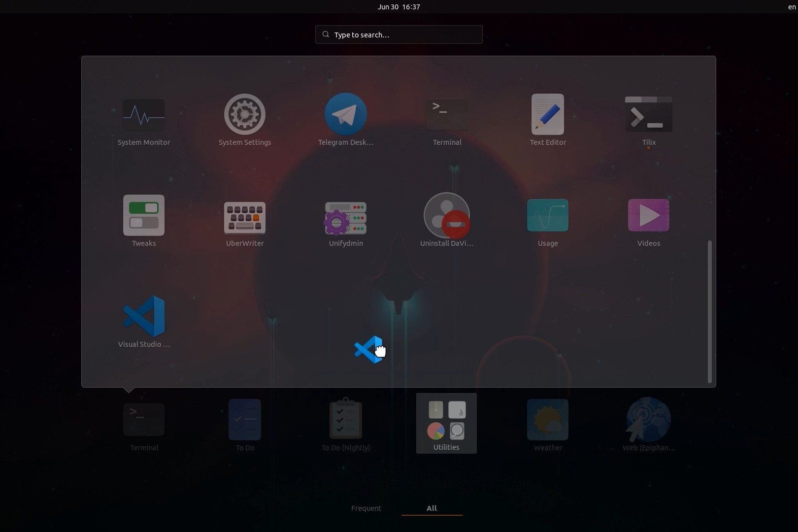This screenshot has width=798, height=532.
Task: Switch to the Frequent tab
Action: click(366, 508)
